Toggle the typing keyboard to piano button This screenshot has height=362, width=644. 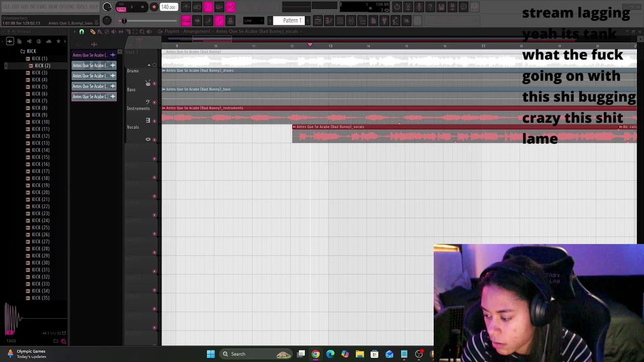pos(186,21)
